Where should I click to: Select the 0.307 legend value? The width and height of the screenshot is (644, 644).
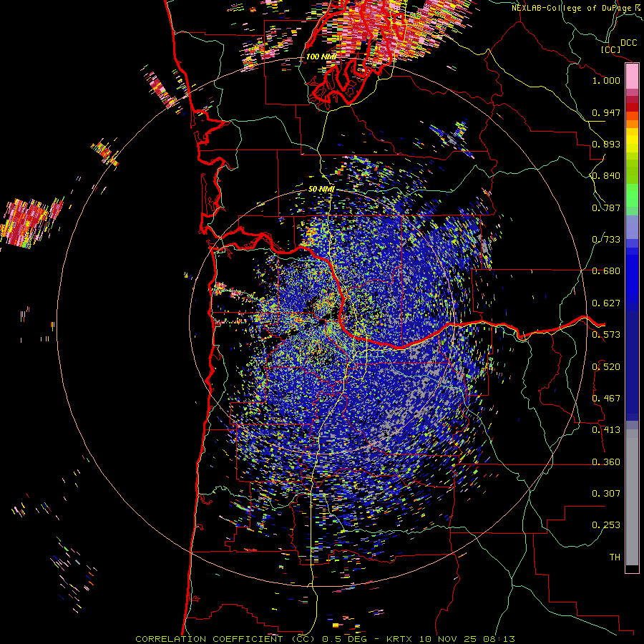coord(606,494)
